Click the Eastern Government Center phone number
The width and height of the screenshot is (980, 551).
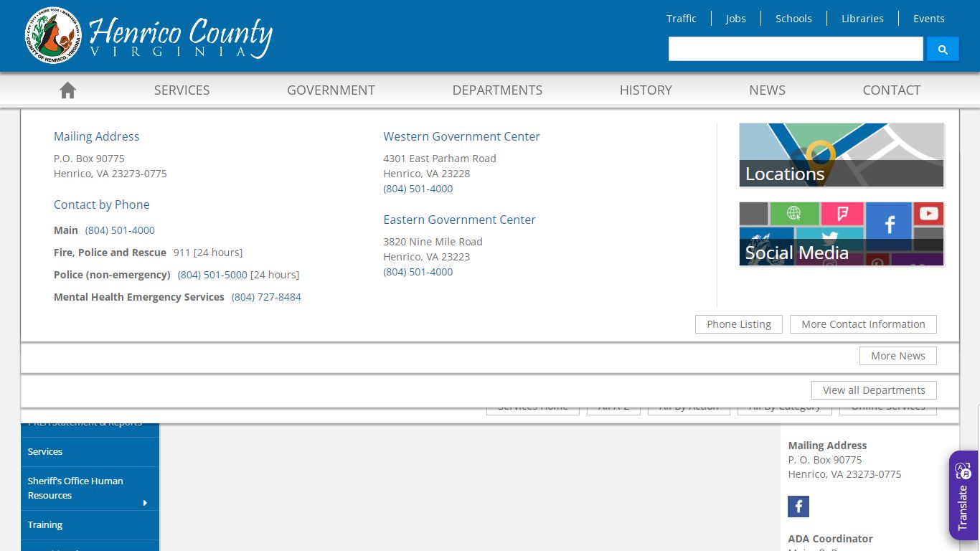click(418, 272)
